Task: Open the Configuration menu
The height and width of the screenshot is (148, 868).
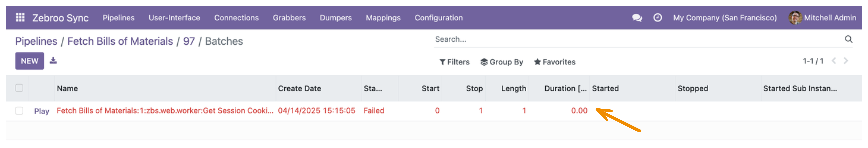Action: pos(438,18)
